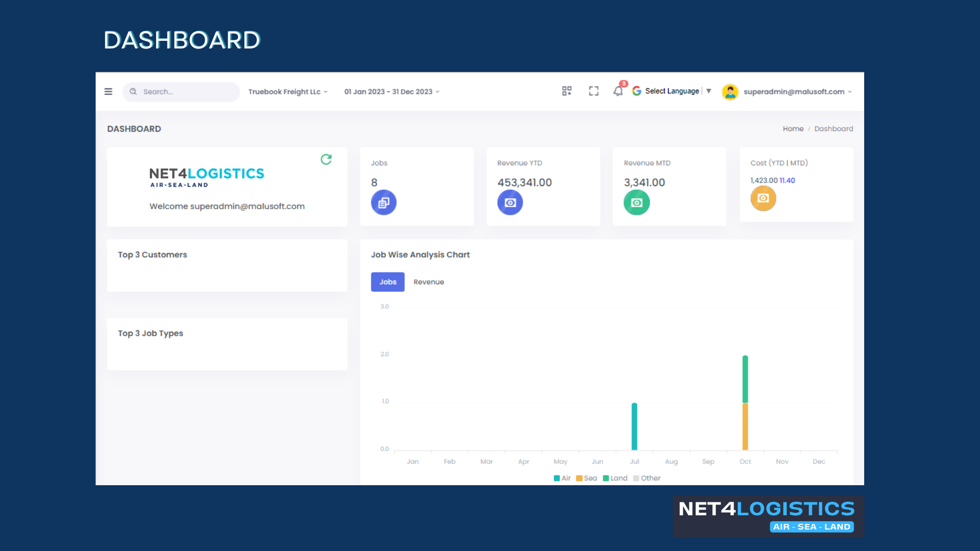Open the notifications bell
This screenshot has height=551, width=980.
coord(618,91)
